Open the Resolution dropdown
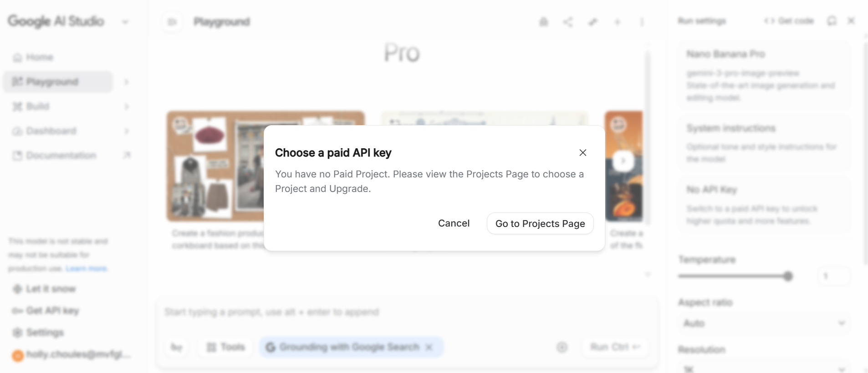Screen dimensions: 868x373 763,369
